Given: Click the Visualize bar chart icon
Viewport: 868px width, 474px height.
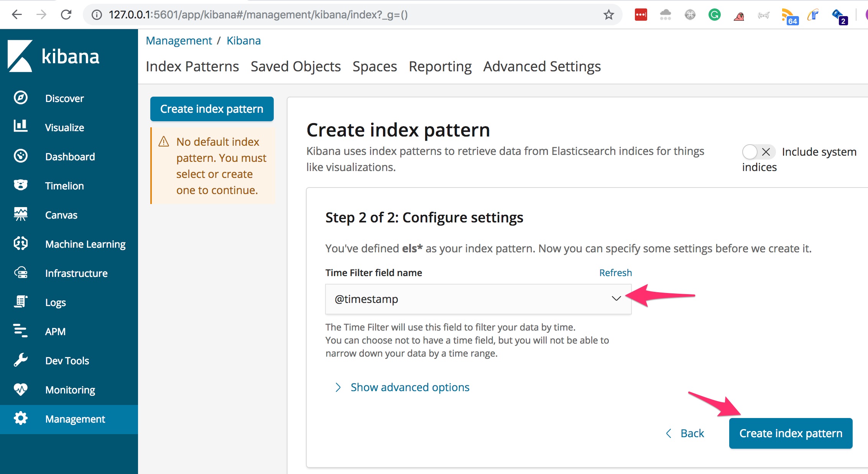Looking at the screenshot, I should [20, 127].
